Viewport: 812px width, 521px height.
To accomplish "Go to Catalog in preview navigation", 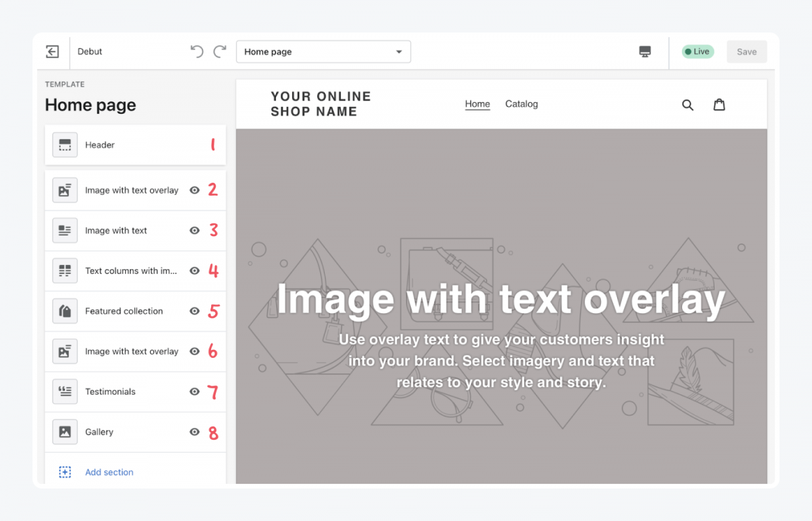I will click(522, 104).
